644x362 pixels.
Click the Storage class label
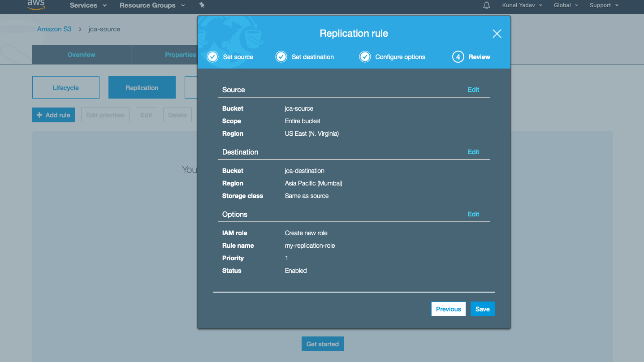[x=242, y=196]
